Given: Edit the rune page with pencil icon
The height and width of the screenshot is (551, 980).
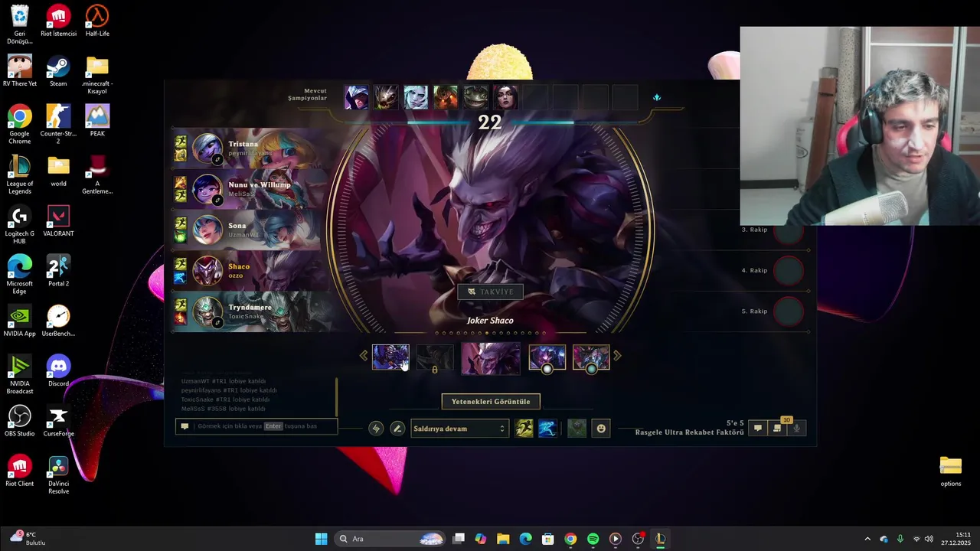Looking at the screenshot, I should (397, 429).
